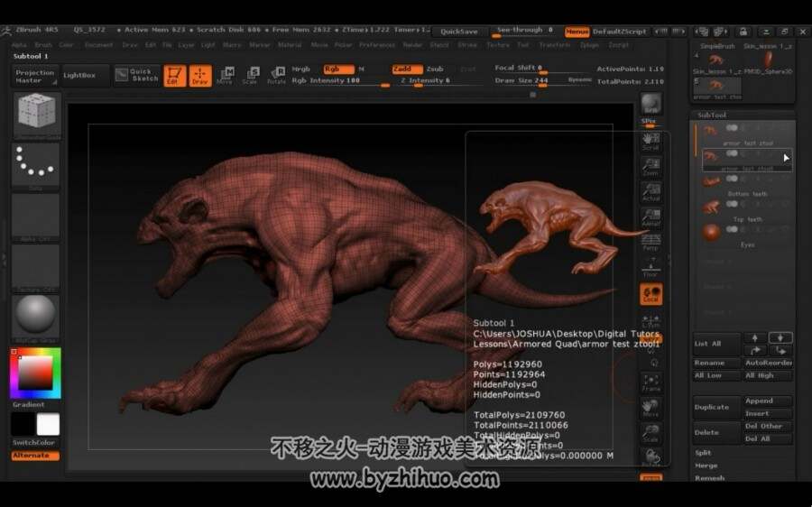Toggle the Alternate button
Image resolution: width=812 pixels, height=507 pixels.
point(35,456)
